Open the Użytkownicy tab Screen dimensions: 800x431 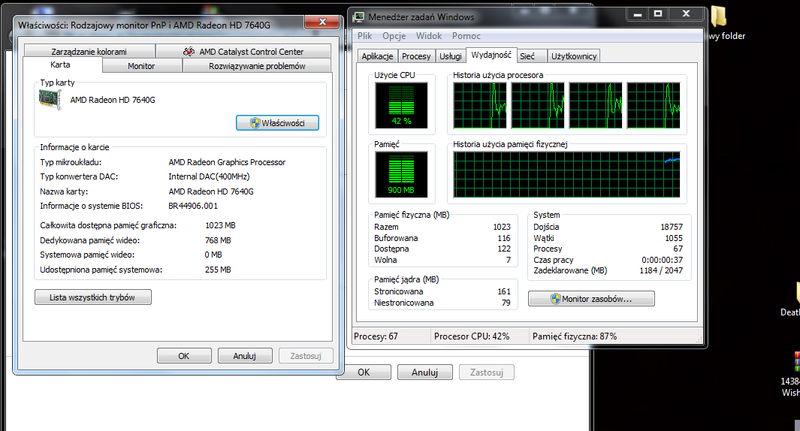point(574,56)
